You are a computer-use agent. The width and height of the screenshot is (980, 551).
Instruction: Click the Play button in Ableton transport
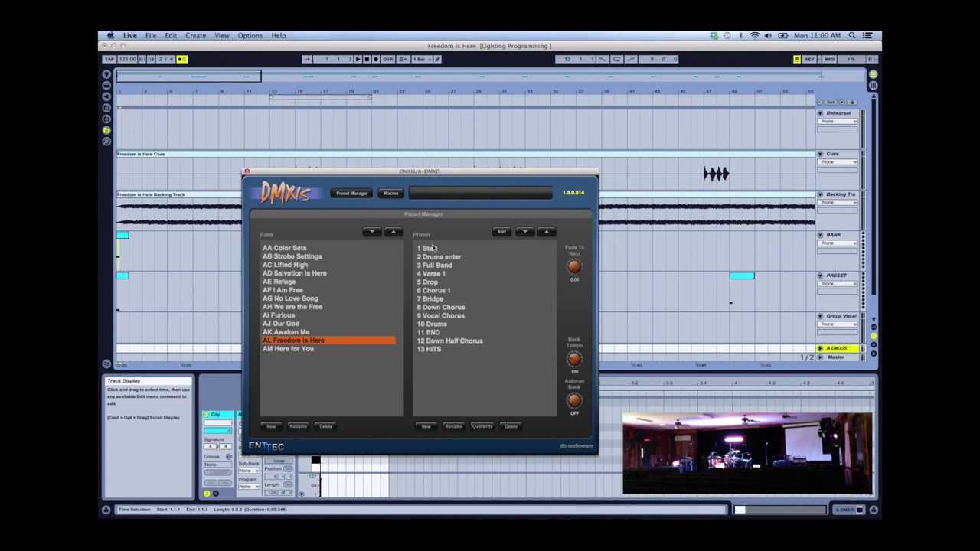pos(358,59)
